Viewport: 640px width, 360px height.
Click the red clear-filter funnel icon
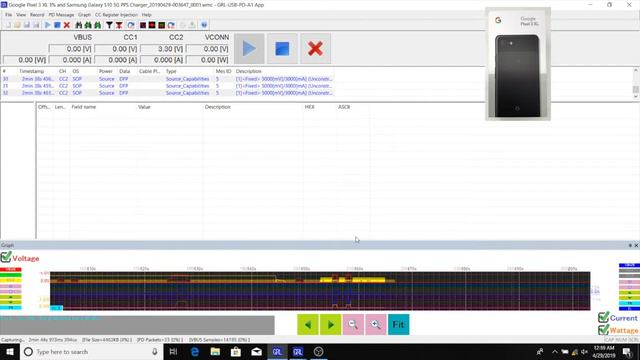click(119, 25)
